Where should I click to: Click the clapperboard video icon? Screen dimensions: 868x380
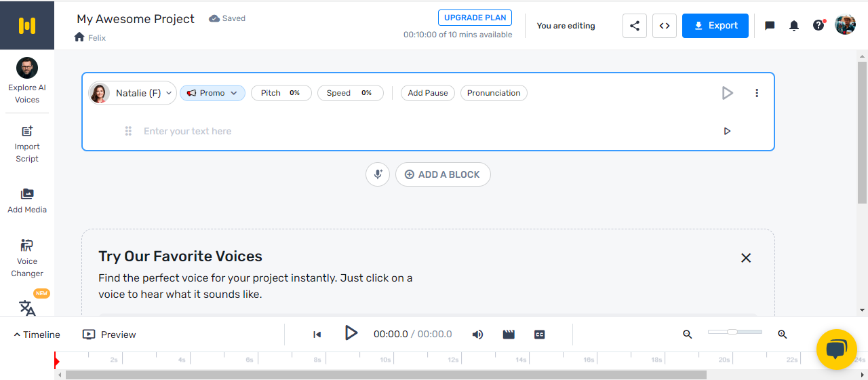click(x=509, y=335)
